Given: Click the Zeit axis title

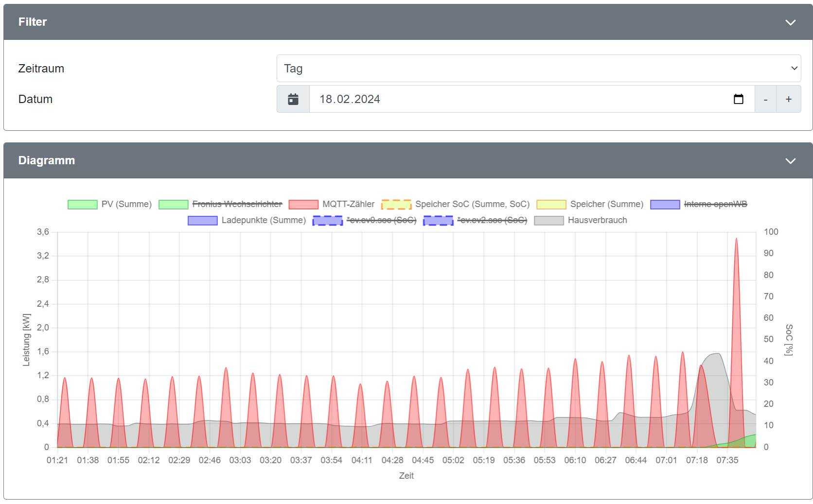Looking at the screenshot, I should pos(406,476).
